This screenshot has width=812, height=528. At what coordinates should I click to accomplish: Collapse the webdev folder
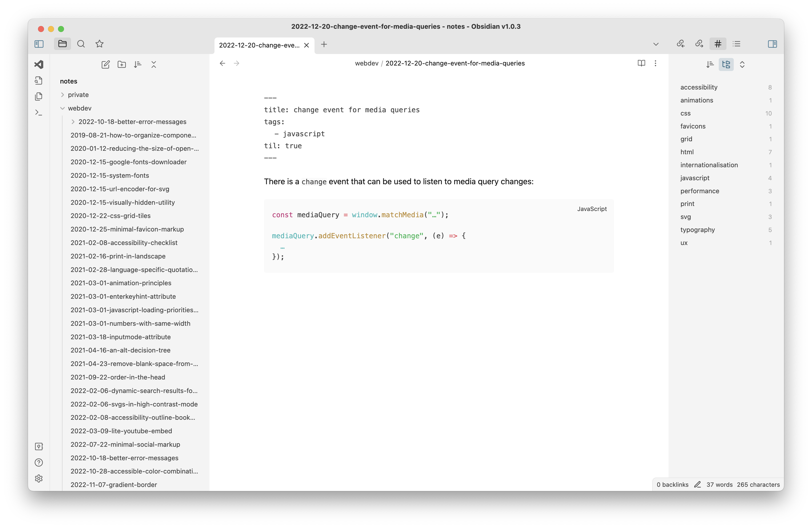pos(79,108)
